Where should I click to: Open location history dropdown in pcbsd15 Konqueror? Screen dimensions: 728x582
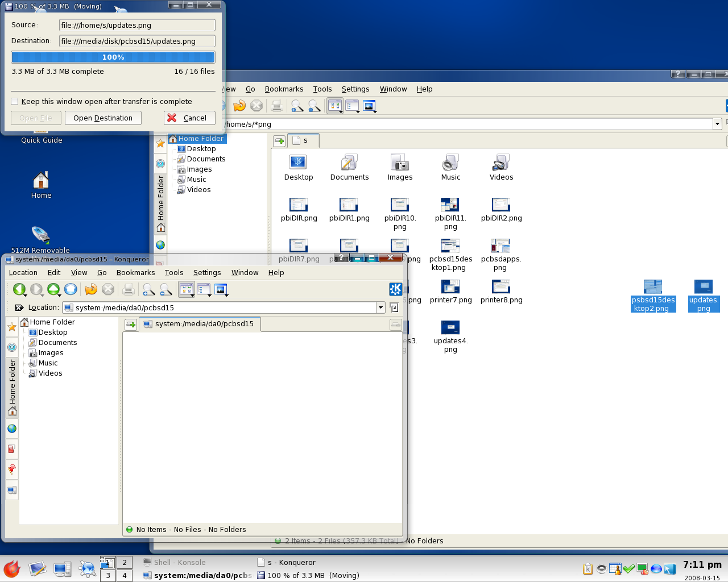click(380, 307)
